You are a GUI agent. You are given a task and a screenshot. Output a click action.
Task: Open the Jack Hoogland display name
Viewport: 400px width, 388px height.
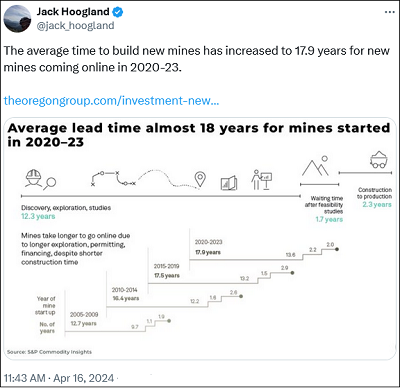coord(73,12)
